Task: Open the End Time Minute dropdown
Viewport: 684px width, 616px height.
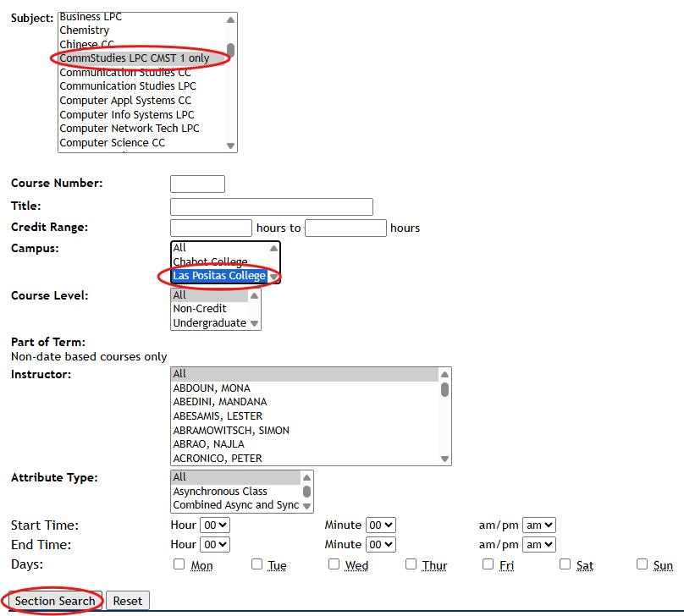Action: coord(381,545)
